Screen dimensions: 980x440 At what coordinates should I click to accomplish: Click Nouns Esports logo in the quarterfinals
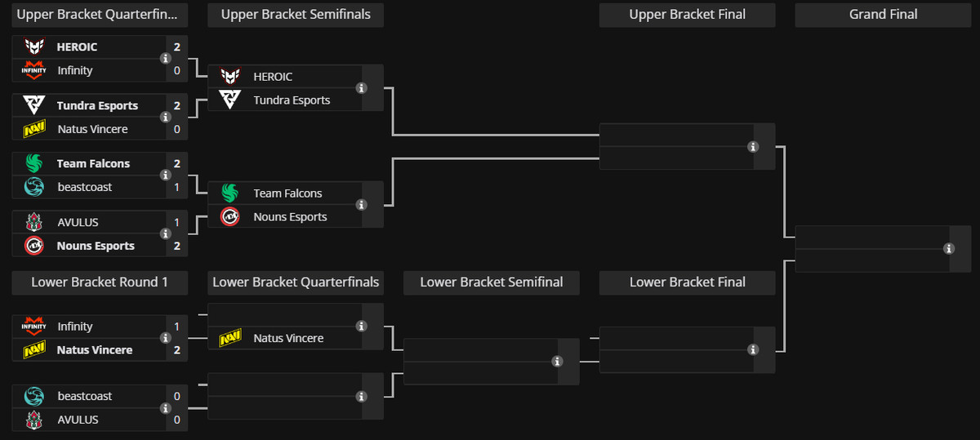[33, 246]
